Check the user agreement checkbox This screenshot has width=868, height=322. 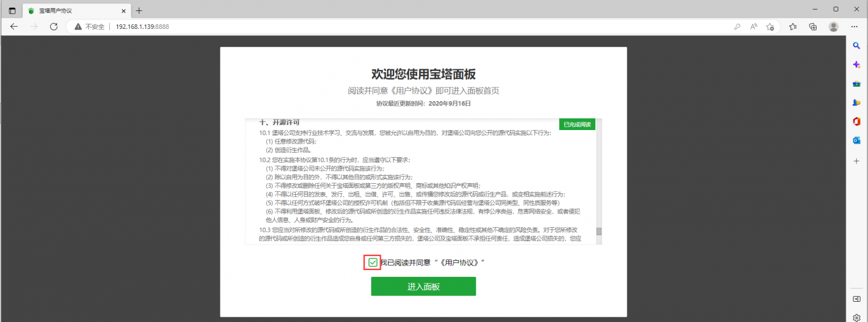coord(373,262)
